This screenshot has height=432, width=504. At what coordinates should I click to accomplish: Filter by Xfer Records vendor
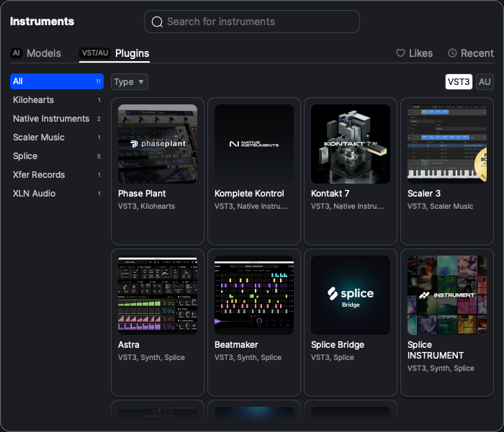pos(57,174)
